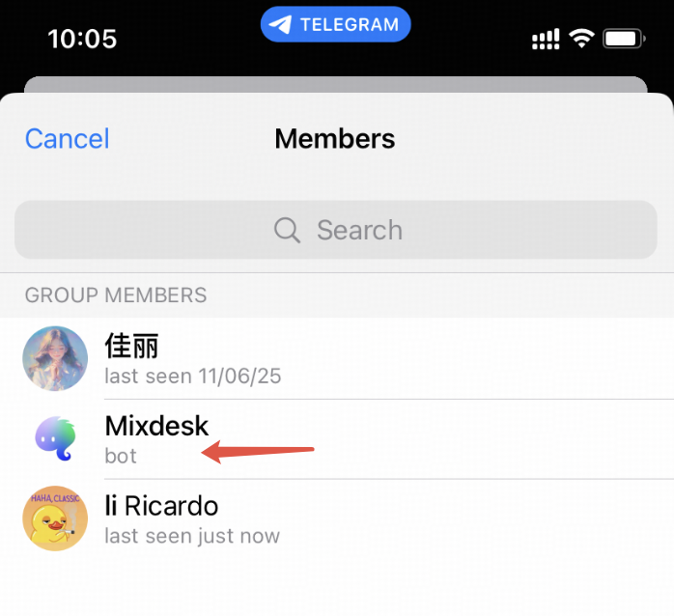This screenshot has width=674, height=616.
Task: Click the Wi-Fi status icon
Action: pyautogui.click(x=581, y=39)
